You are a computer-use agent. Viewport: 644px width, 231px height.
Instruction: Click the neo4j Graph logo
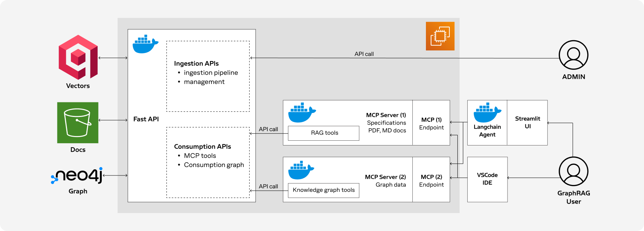pos(77,175)
